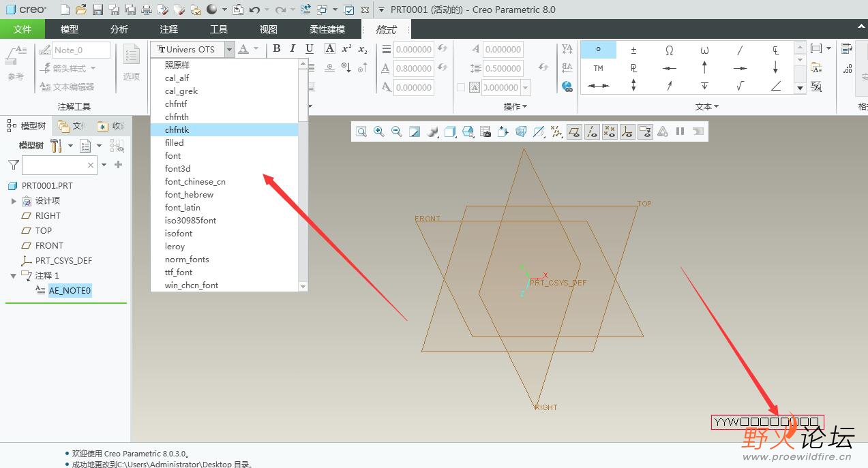868x468 pixels.
Task: Switch to the 注释 ribbon tab
Action: coord(168,29)
